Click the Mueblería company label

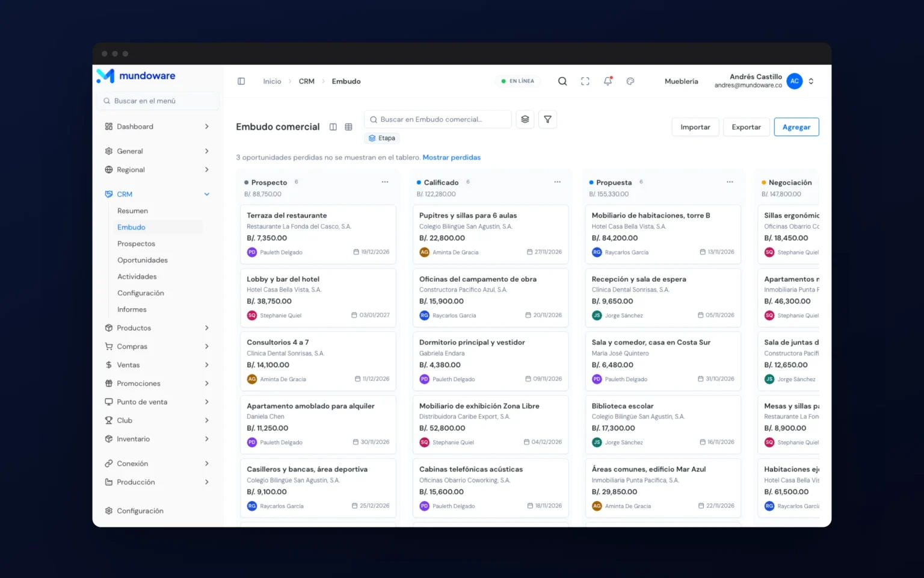[x=682, y=81]
